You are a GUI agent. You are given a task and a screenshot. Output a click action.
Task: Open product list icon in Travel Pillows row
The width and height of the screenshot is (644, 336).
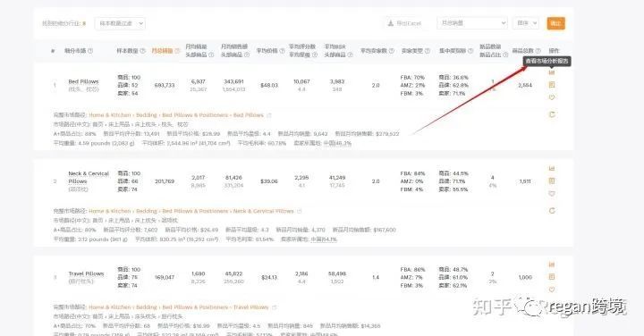coord(552,277)
